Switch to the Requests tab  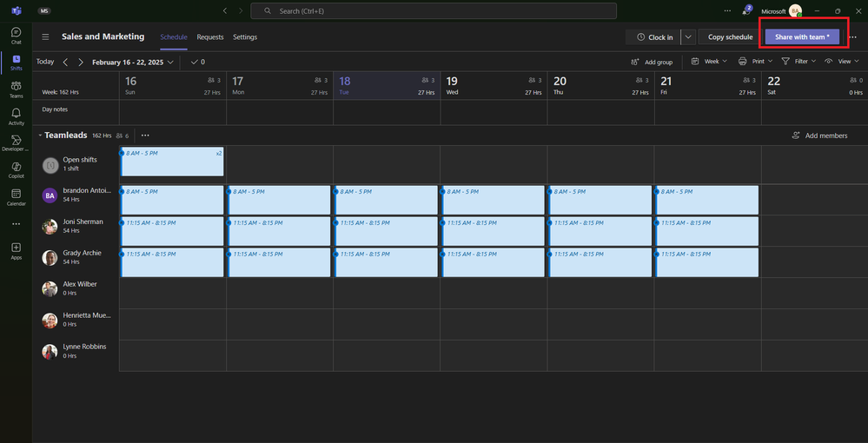pos(210,37)
